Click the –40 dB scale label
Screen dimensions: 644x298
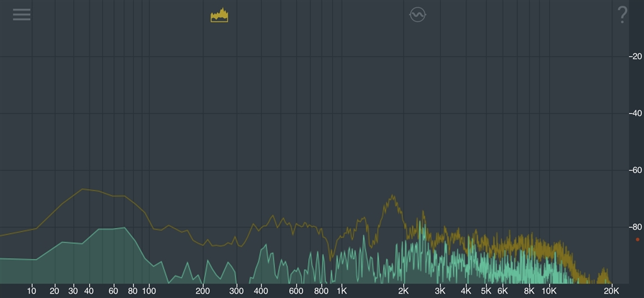(635, 113)
